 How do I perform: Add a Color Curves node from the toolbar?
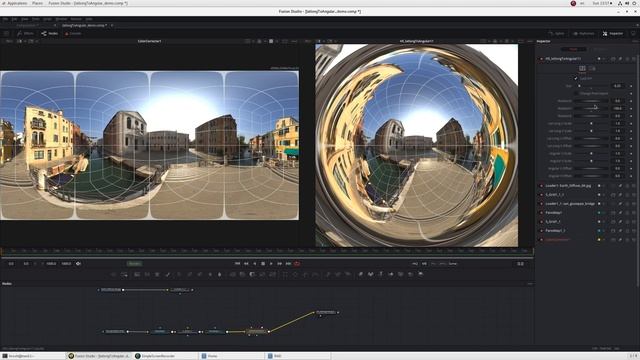[x=189, y=274]
